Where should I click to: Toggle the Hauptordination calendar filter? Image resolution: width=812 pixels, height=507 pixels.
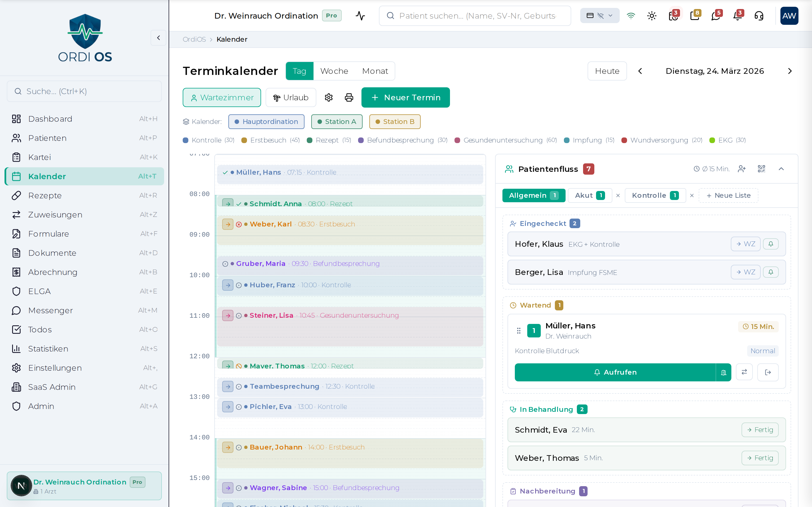pos(266,122)
